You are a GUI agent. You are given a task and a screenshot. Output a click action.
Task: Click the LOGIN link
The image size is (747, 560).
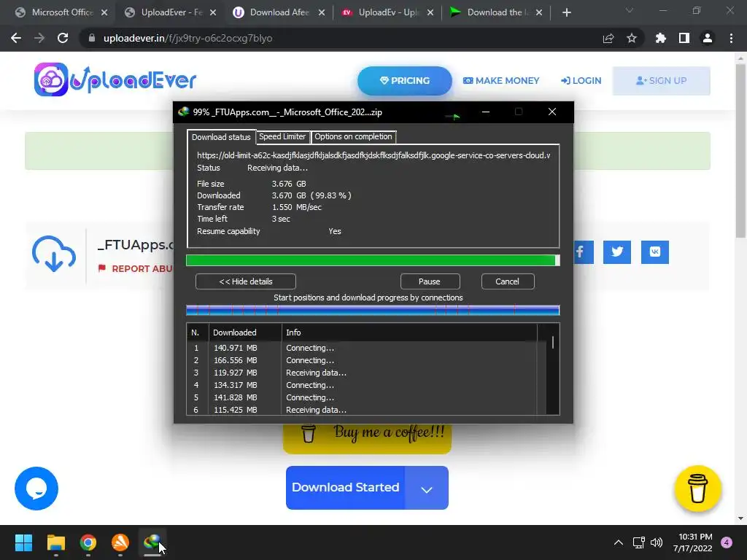click(x=581, y=80)
